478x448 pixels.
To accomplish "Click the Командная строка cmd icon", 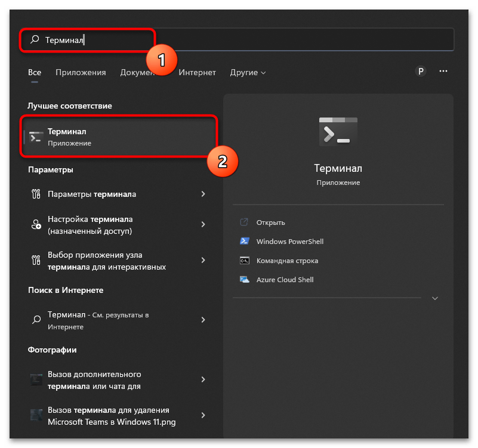I will click(245, 261).
